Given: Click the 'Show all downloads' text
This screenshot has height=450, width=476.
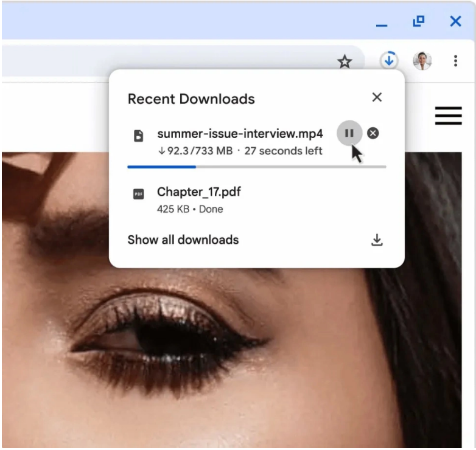Looking at the screenshot, I should tap(183, 240).
